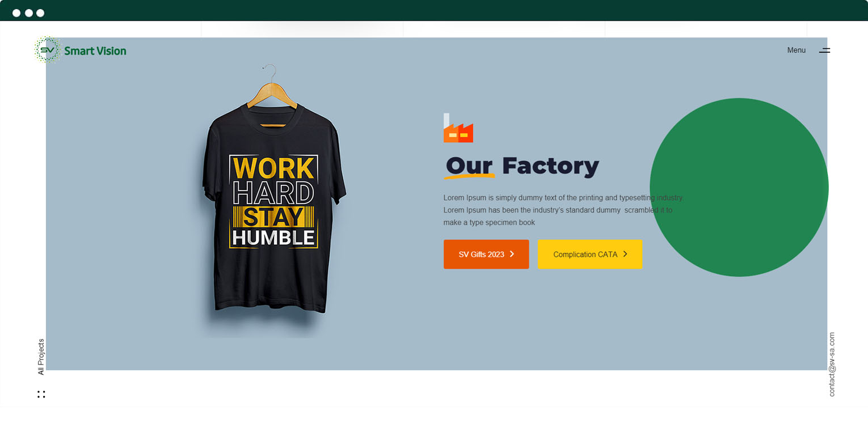Click the first white window dot
Viewport: 868px width, 432px height.
(x=16, y=13)
